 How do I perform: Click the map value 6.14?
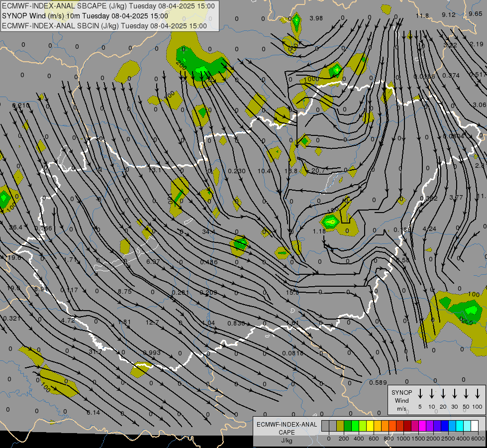click(93, 413)
